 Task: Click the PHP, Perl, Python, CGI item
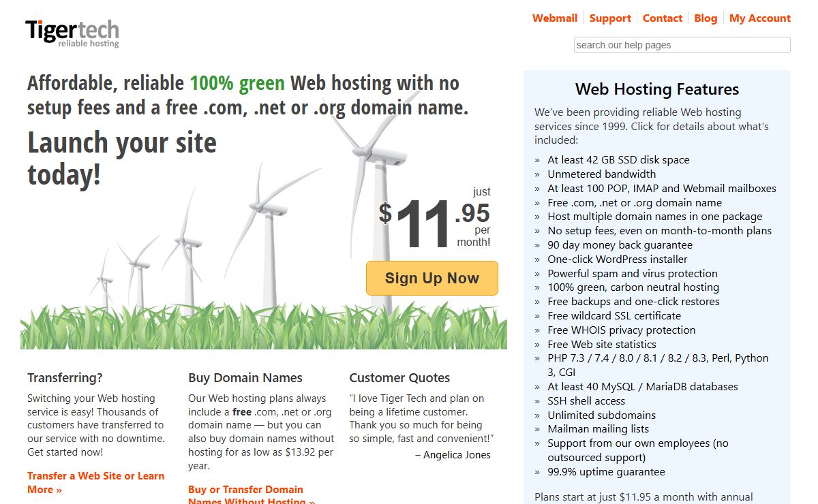coord(658,365)
